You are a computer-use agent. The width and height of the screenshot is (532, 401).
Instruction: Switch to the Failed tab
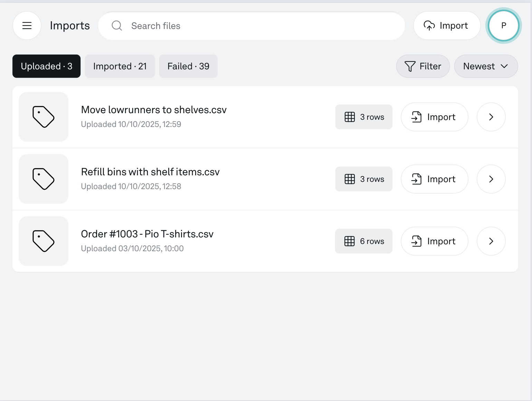tap(188, 66)
